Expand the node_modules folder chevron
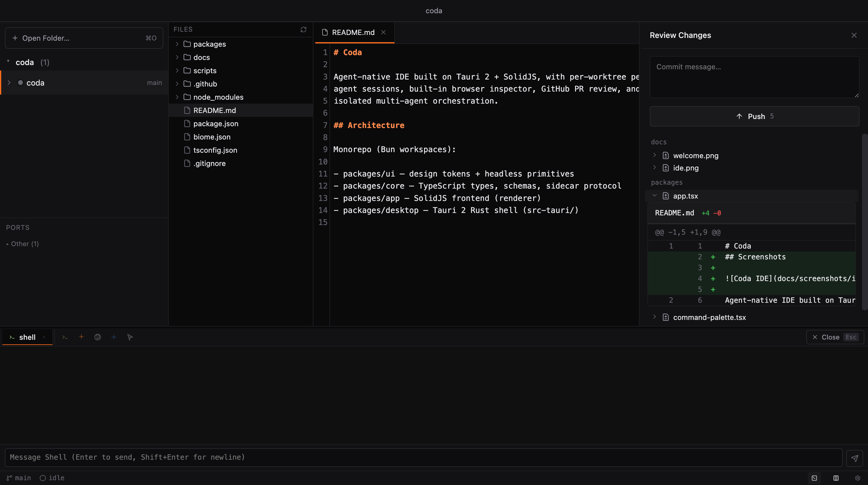Image resolution: width=868 pixels, height=485 pixels. (x=177, y=97)
